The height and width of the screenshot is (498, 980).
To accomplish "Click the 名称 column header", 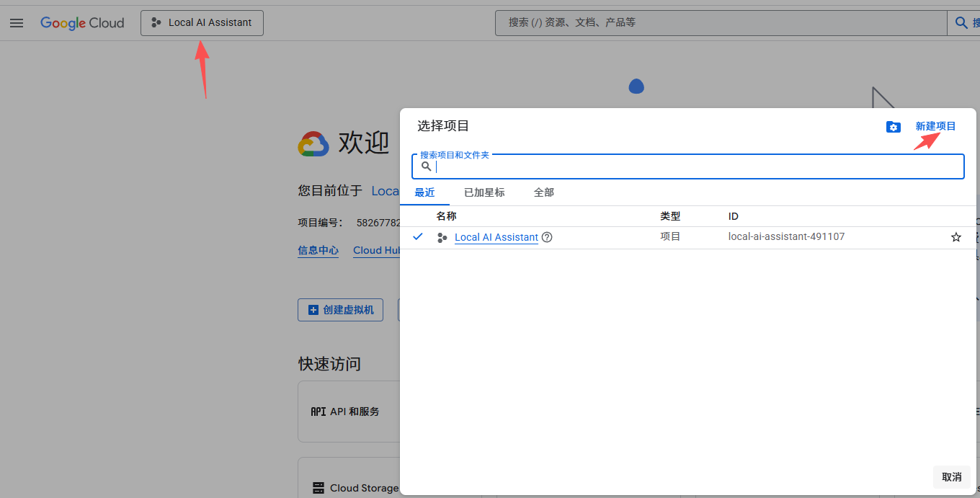I will [x=446, y=216].
